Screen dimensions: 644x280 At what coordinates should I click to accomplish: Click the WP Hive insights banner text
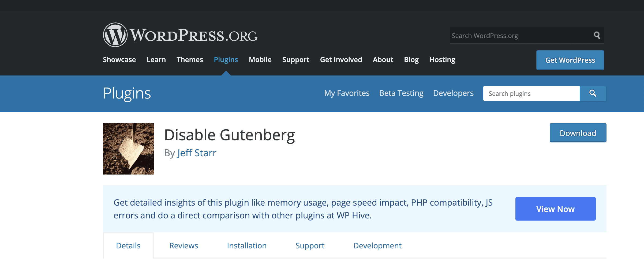[303, 209]
